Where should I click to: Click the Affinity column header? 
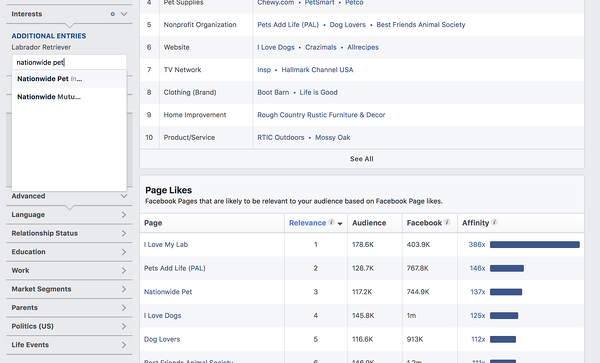click(x=475, y=223)
